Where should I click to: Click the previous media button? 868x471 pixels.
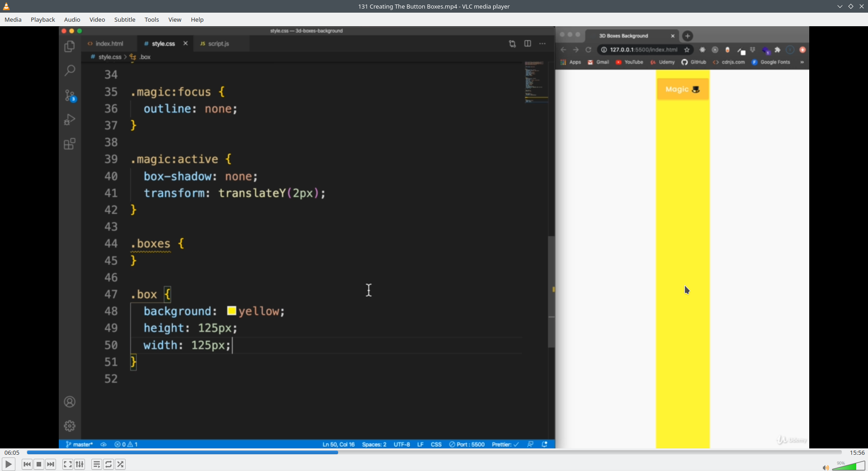click(x=27, y=464)
